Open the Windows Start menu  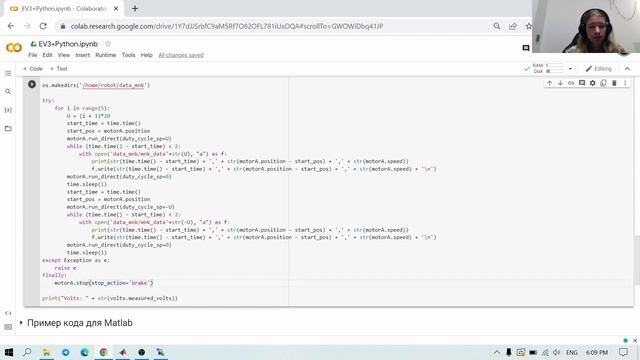point(9,352)
